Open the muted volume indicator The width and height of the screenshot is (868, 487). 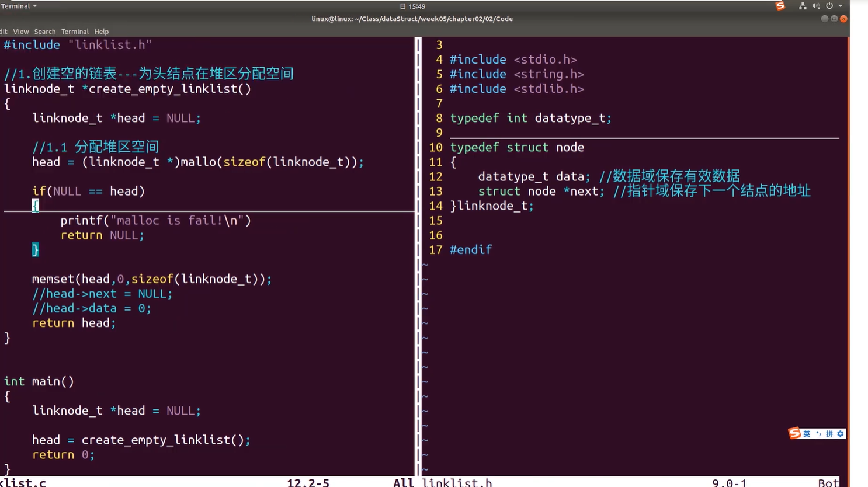pyautogui.click(x=816, y=6)
